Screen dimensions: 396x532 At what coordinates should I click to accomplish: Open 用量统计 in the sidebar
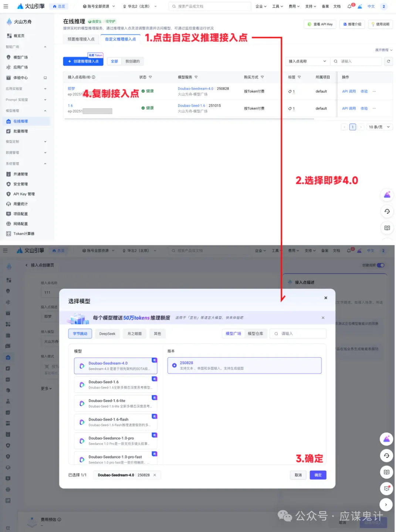(20, 204)
